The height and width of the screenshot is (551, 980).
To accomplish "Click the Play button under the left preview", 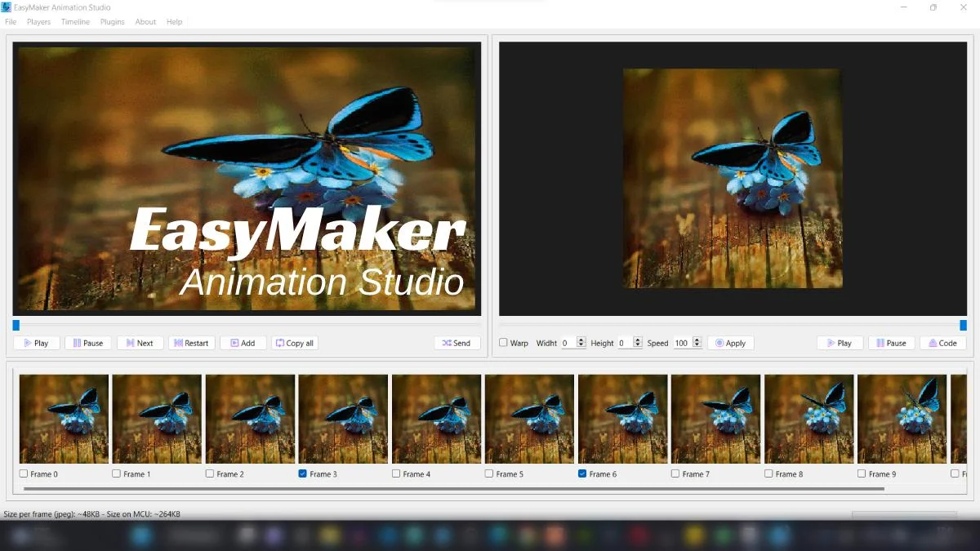I will tap(36, 343).
